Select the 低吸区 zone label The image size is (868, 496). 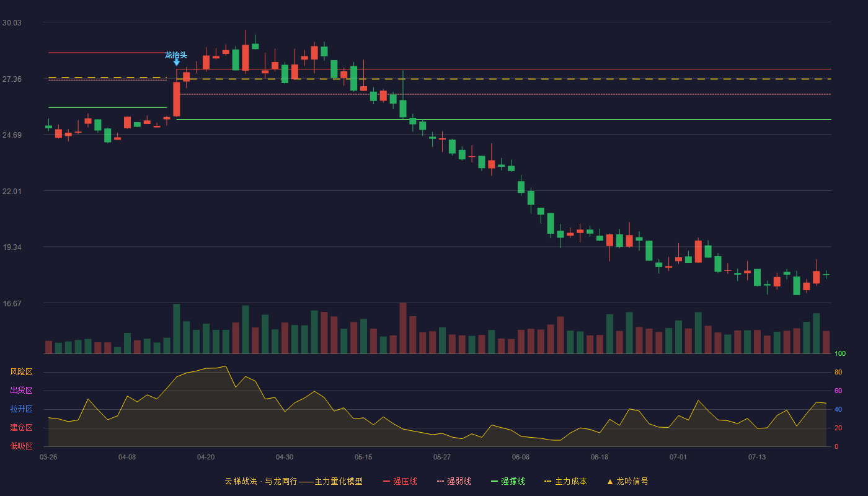pyautogui.click(x=21, y=446)
